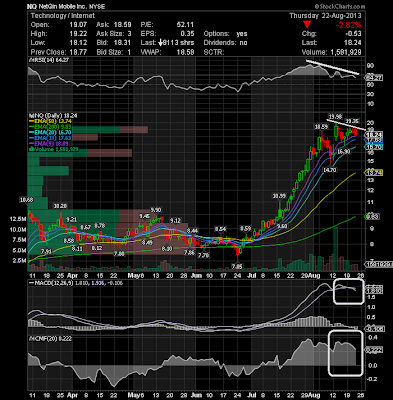Viewport: 393px width, 400px height.
Task: Click the purple EMA(5) legend entry
Action: pos(49,144)
